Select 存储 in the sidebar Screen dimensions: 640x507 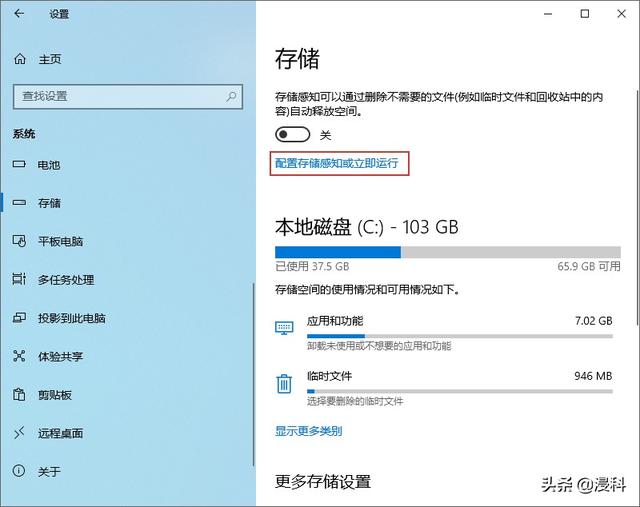point(49,203)
